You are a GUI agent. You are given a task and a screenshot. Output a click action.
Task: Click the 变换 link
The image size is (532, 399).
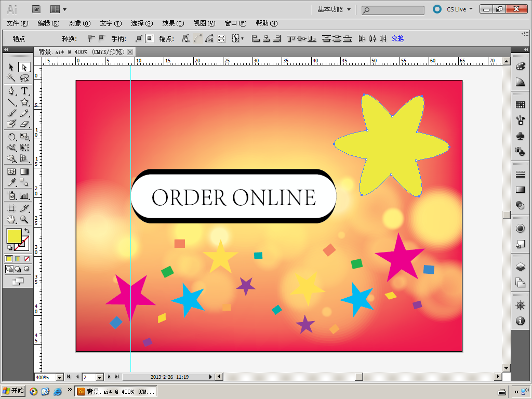click(x=397, y=38)
